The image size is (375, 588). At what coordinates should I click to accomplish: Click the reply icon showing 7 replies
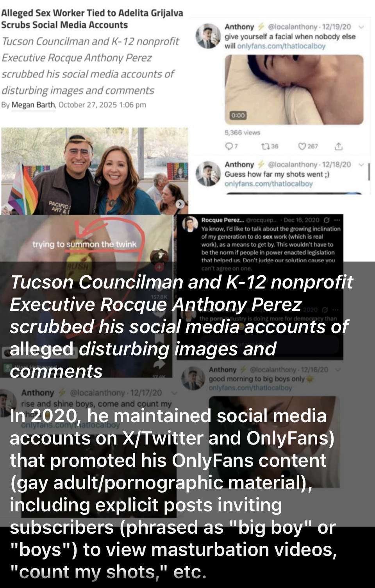(x=229, y=146)
